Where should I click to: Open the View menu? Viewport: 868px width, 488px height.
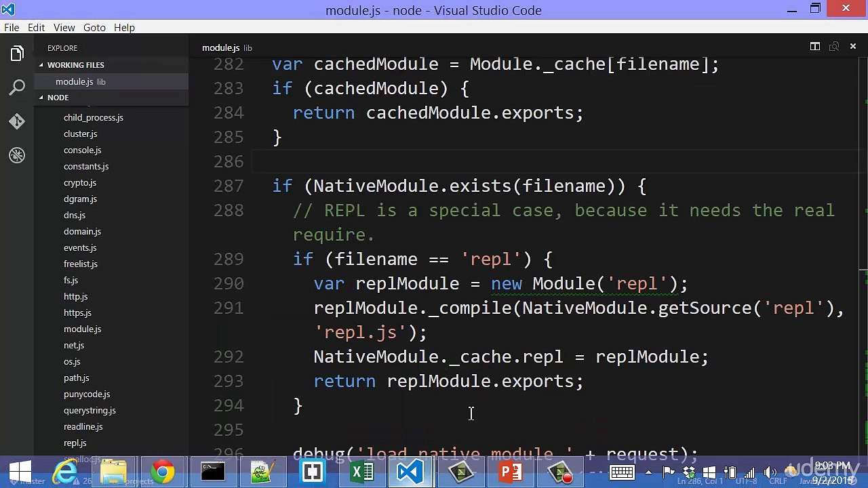pos(64,28)
